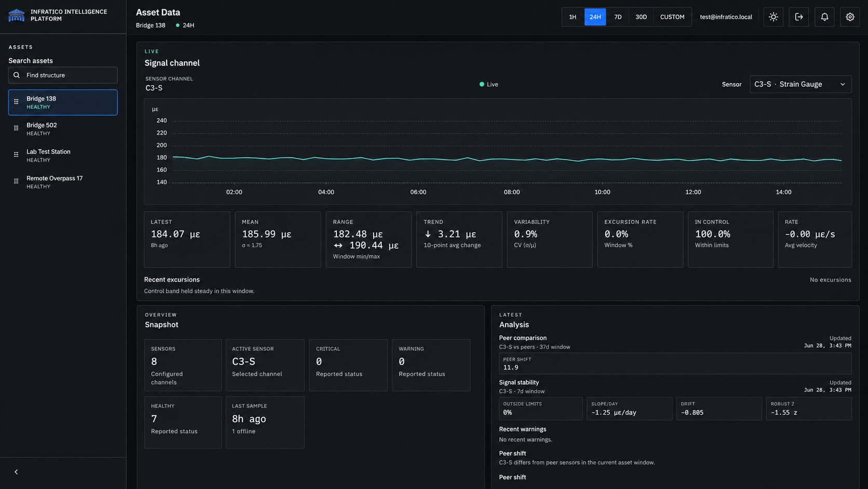Click the Slope/Day -1.25 µε/day box
Image resolution: width=868 pixels, height=489 pixels.
[629, 408]
